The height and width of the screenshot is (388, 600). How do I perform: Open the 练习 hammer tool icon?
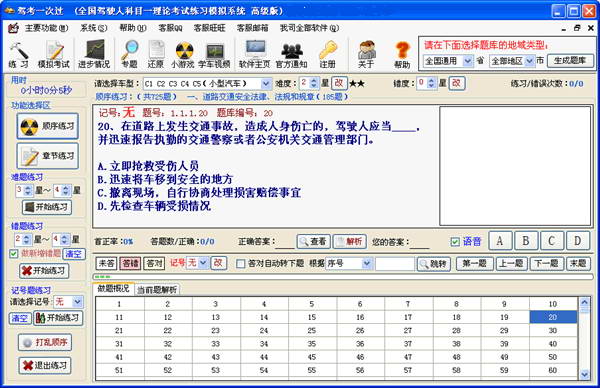pyautogui.click(x=18, y=55)
